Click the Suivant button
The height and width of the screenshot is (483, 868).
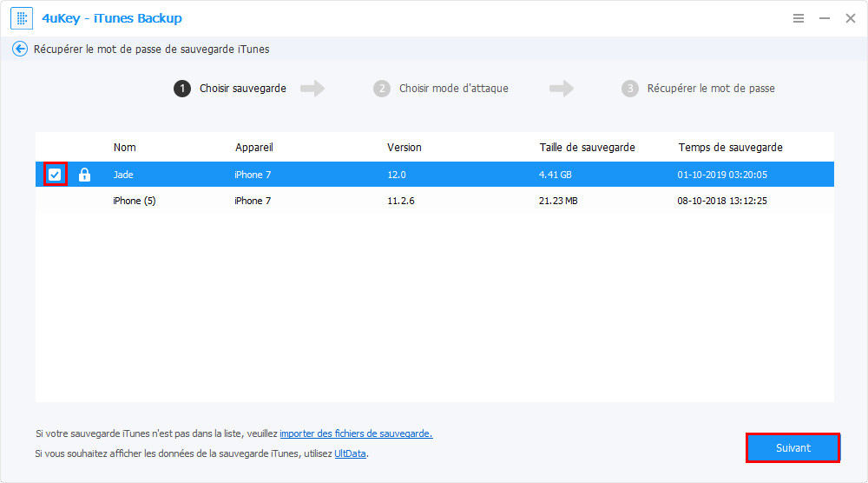[792, 447]
